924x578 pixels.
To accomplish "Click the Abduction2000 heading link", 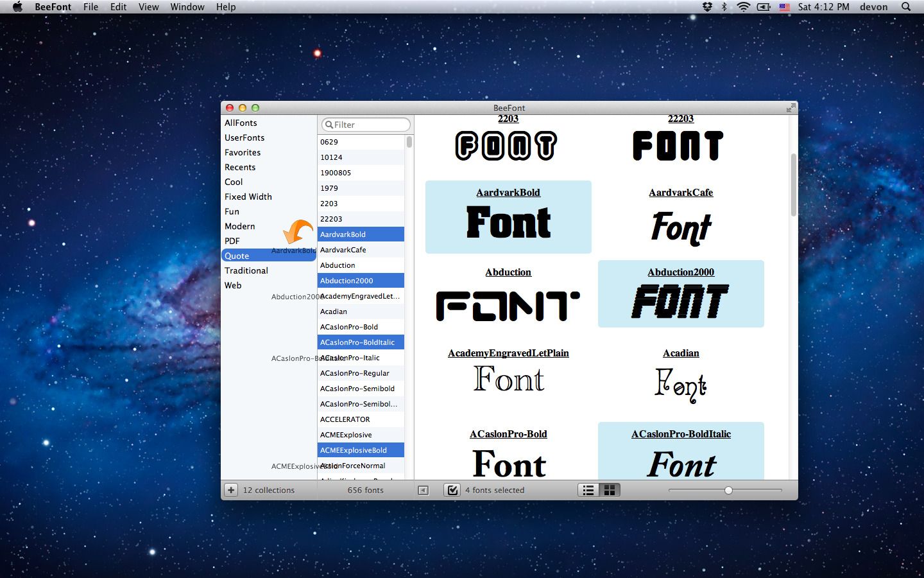I will click(x=680, y=272).
